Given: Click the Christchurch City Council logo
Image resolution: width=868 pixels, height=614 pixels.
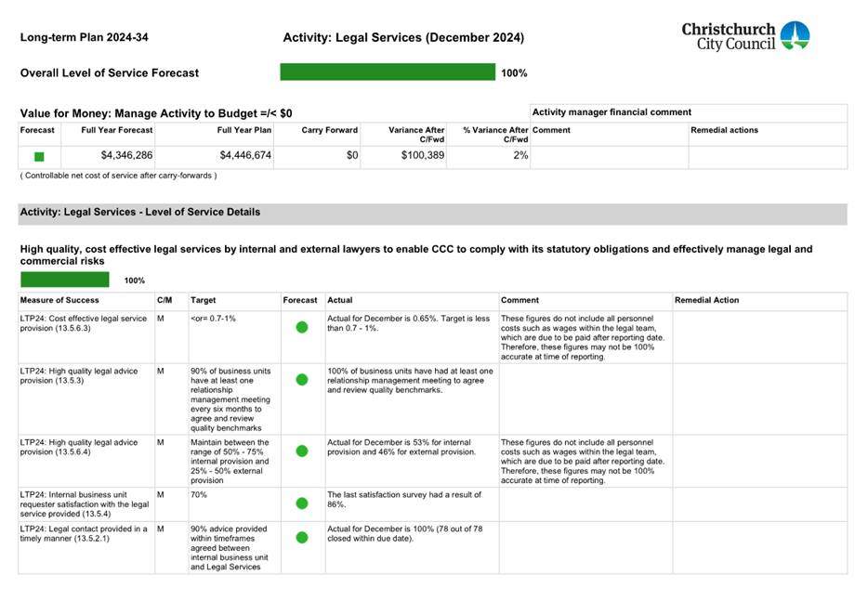Looking at the screenshot, I should point(745,37).
